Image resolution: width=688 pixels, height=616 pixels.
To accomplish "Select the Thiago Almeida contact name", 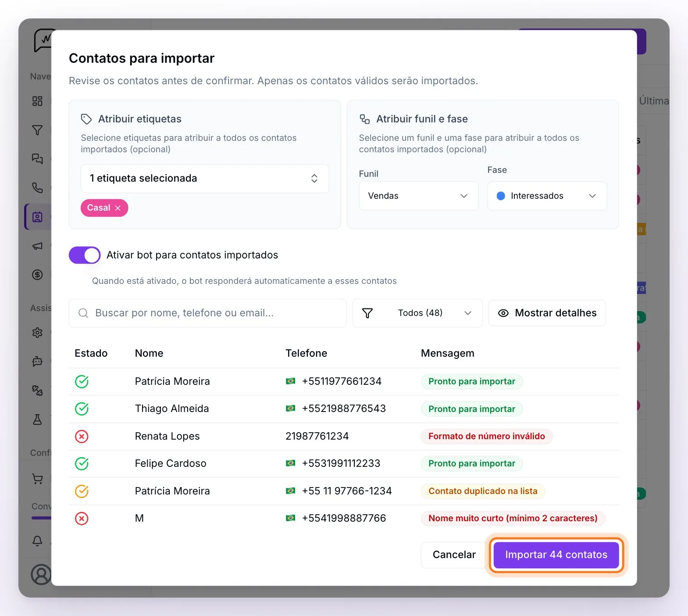I will click(172, 408).
